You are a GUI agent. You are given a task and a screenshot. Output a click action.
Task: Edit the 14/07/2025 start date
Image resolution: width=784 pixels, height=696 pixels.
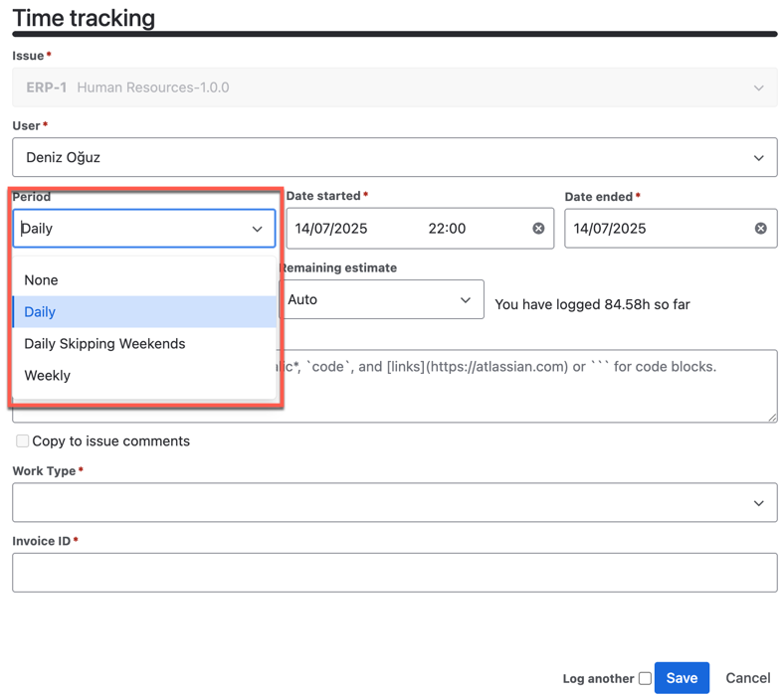point(331,229)
